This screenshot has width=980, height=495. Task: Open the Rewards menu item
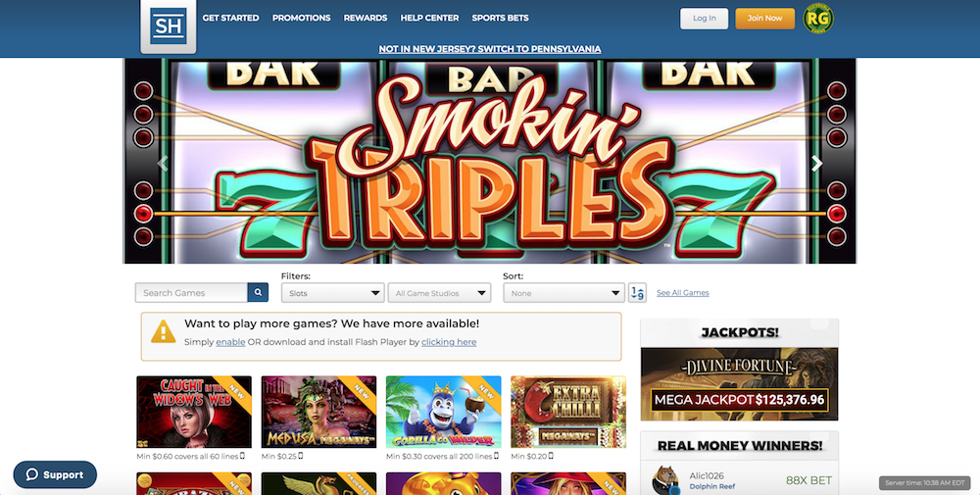[366, 18]
